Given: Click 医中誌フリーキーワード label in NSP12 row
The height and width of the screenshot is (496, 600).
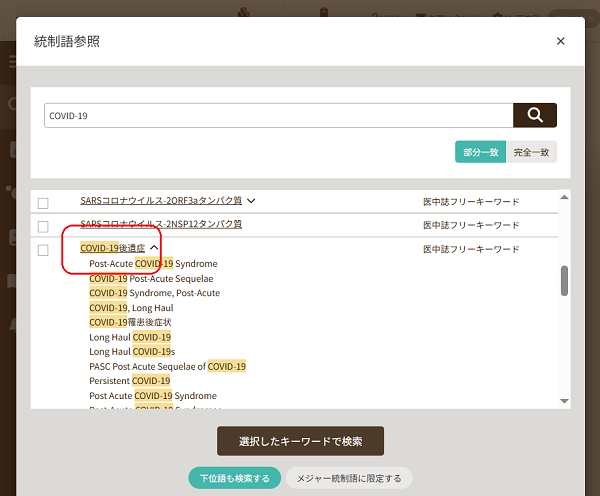Looking at the screenshot, I should pos(471,225).
